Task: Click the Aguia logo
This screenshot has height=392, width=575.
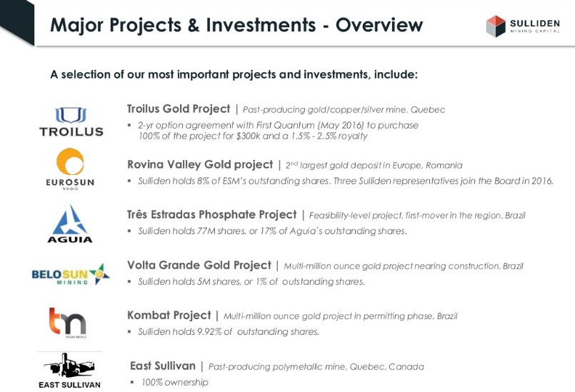Action: (70, 223)
